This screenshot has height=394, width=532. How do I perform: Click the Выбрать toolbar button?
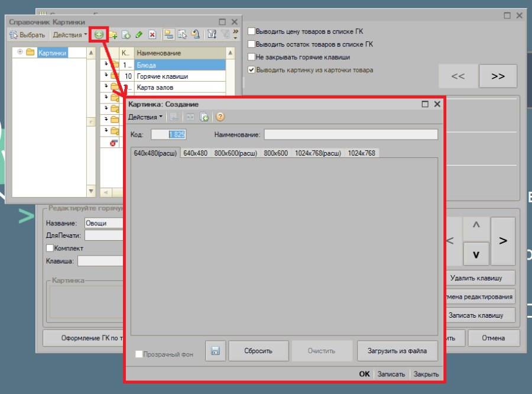27,35
